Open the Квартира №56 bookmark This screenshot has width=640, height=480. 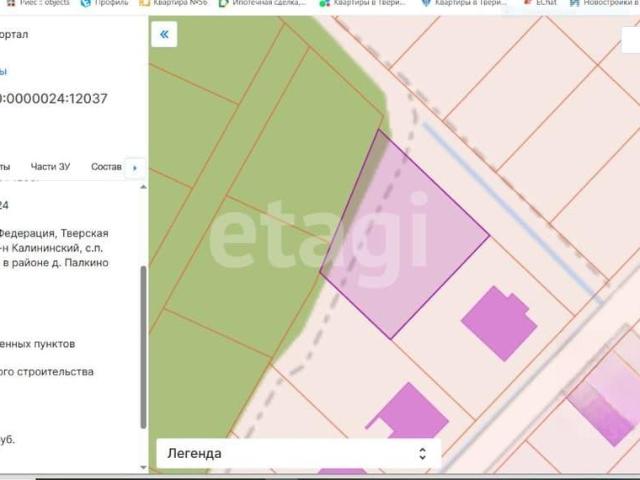coord(174,3)
